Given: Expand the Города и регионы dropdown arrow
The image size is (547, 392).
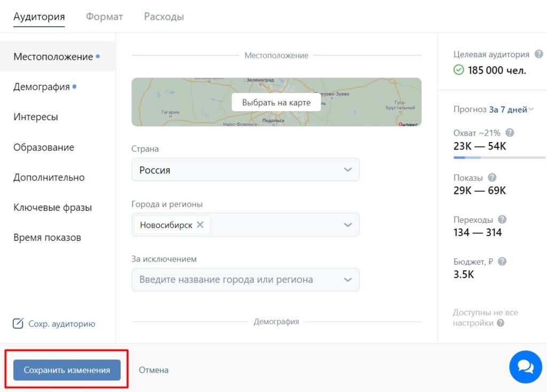Looking at the screenshot, I should [348, 225].
